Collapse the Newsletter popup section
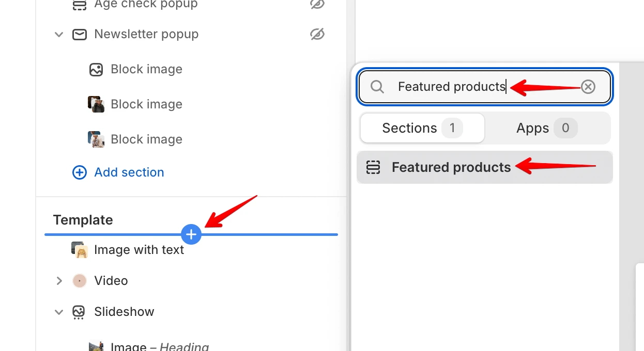Screen dimensions: 644x351 pyautogui.click(x=59, y=35)
